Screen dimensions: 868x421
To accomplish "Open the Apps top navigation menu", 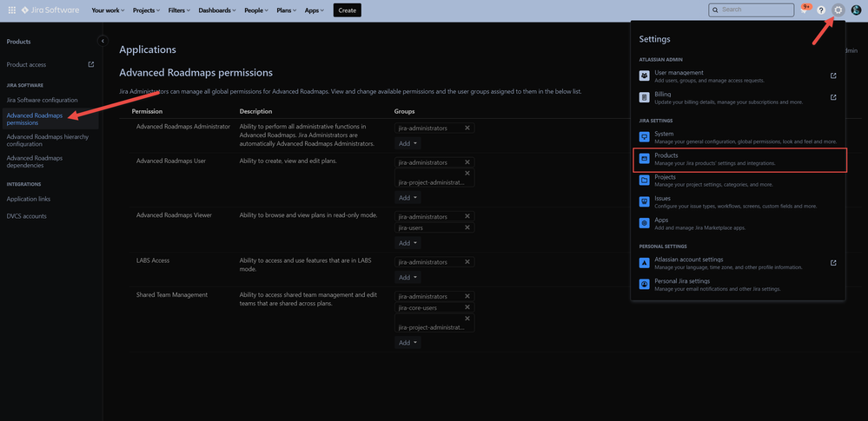I will pos(315,10).
